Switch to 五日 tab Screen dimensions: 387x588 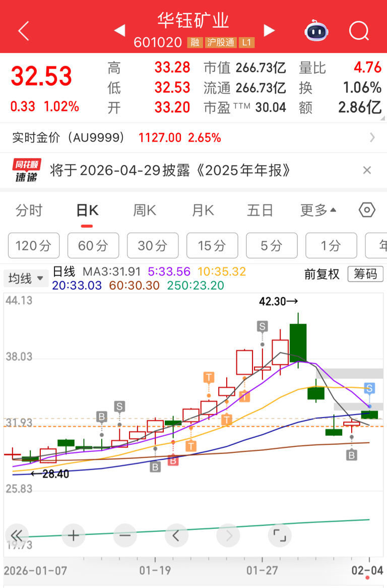click(x=260, y=211)
